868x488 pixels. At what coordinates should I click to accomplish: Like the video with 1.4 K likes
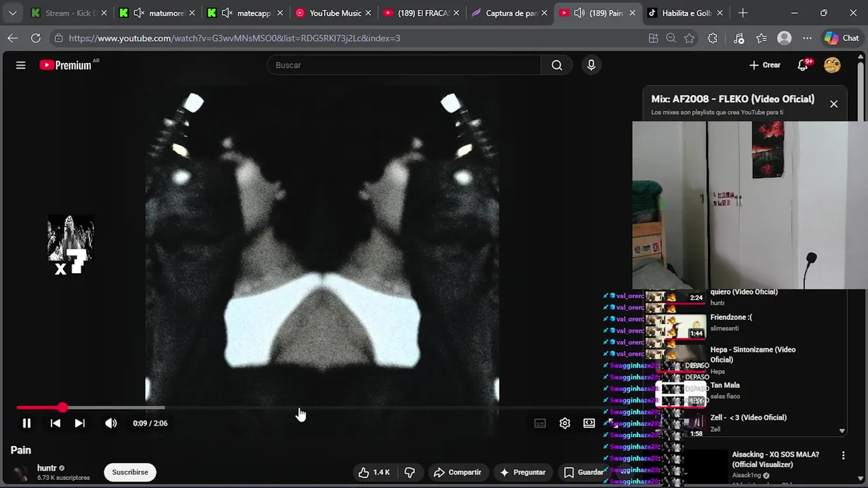[374, 472]
